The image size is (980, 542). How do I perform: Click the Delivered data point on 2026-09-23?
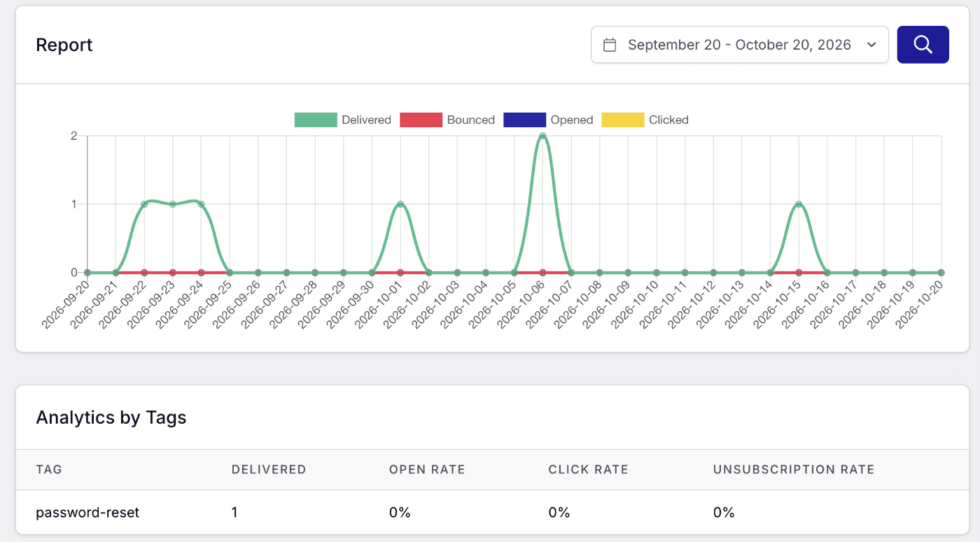173,204
